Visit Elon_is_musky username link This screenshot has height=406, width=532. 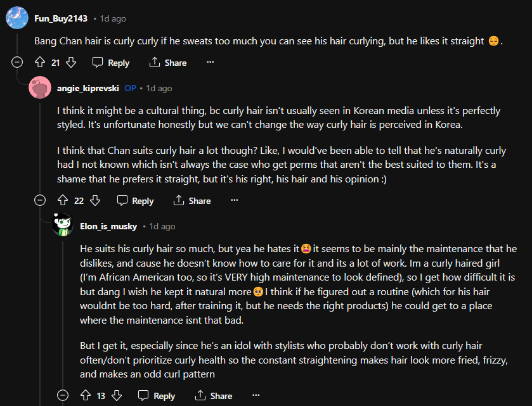click(108, 226)
